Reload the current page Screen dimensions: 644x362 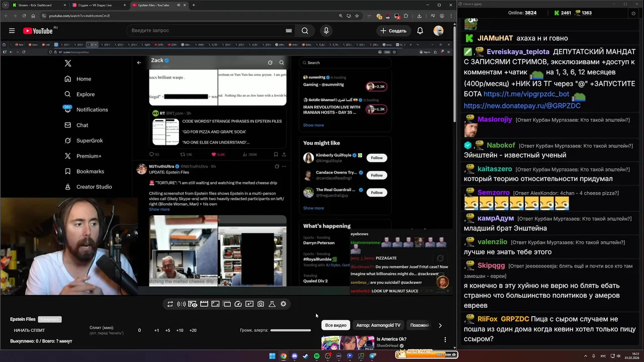24,16
